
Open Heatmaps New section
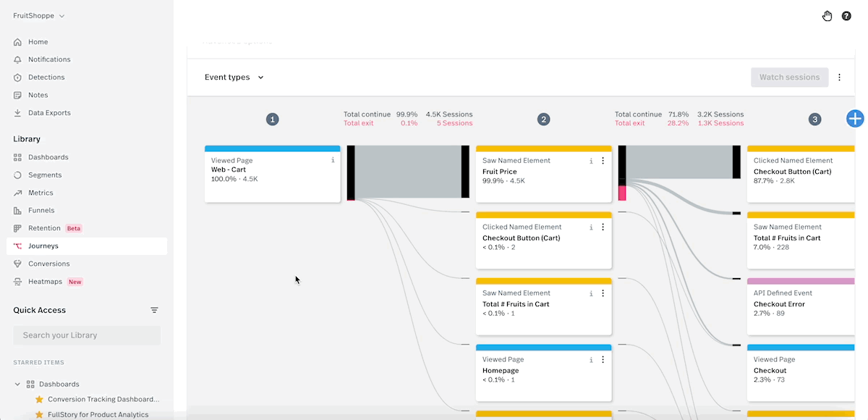87,282
